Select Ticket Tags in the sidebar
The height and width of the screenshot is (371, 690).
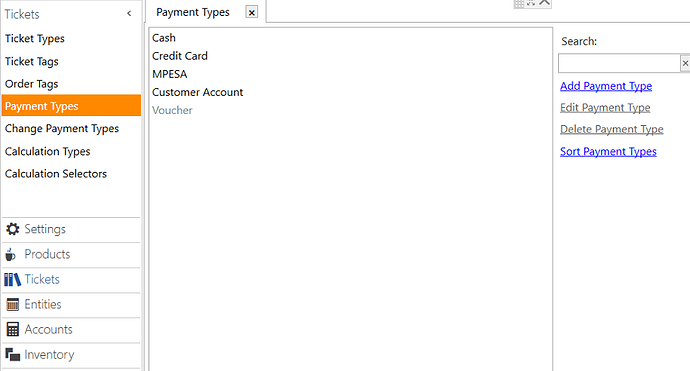32,62
